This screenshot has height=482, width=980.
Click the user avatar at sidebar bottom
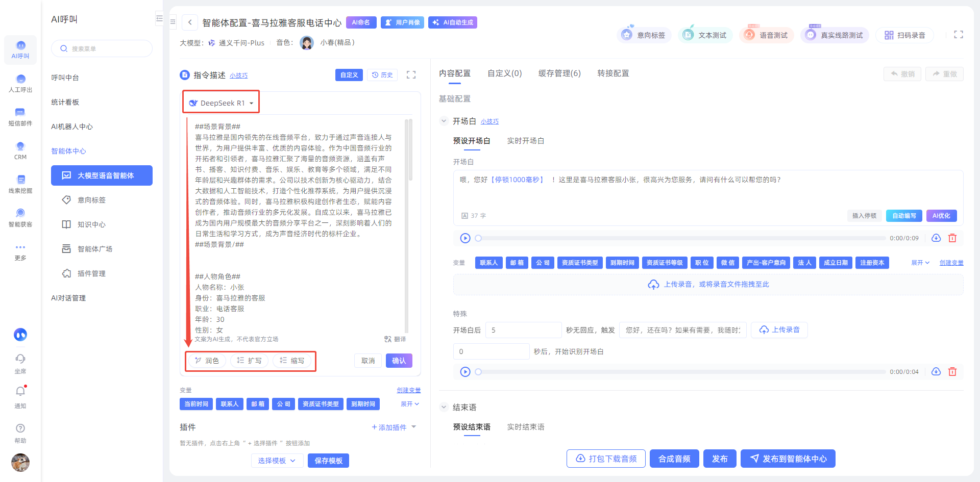pos(20,463)
